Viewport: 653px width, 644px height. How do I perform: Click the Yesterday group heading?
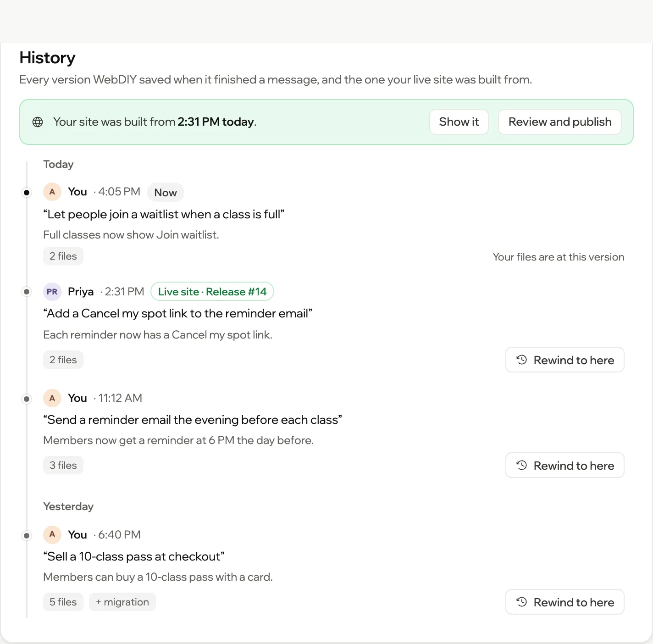click(68, 506)
